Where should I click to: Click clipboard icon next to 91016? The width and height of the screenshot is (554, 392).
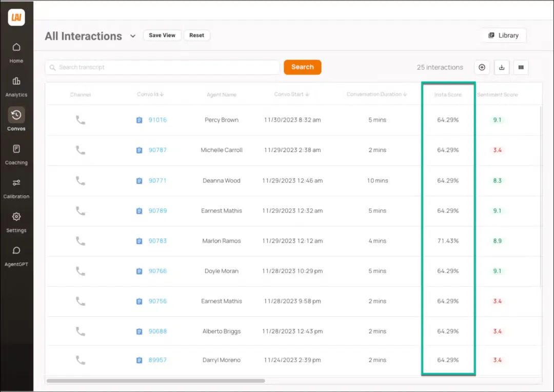139,120
